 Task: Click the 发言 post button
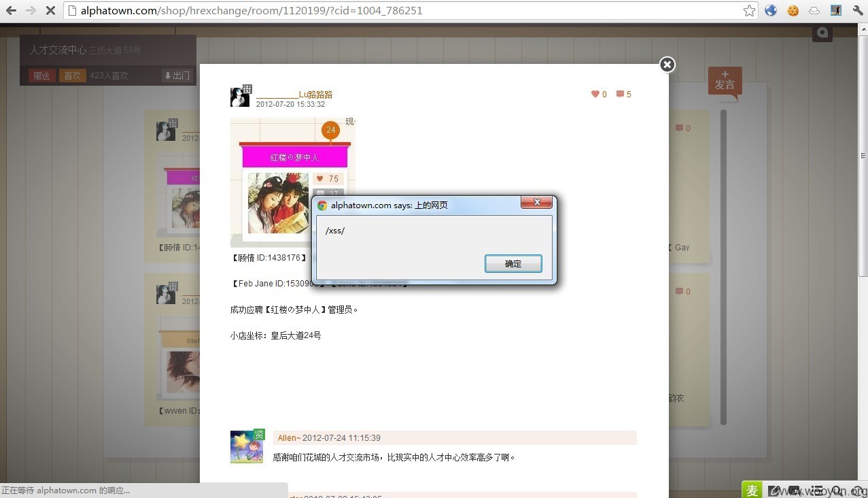725,82
